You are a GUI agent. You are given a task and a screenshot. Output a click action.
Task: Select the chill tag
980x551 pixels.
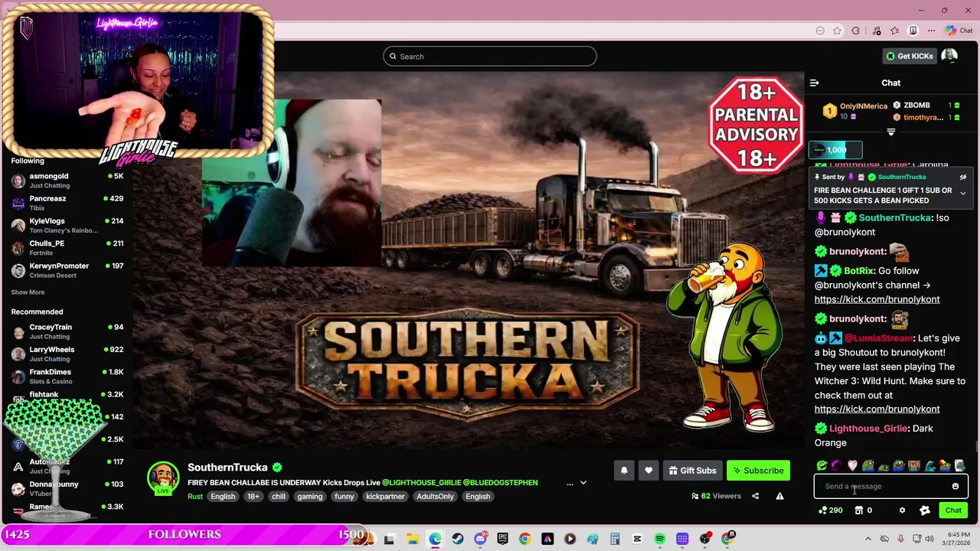tap(279, 497)
